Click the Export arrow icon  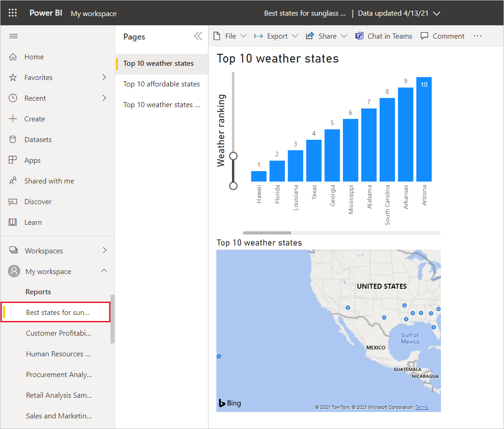pyautogui.click(x=258, y=36)
